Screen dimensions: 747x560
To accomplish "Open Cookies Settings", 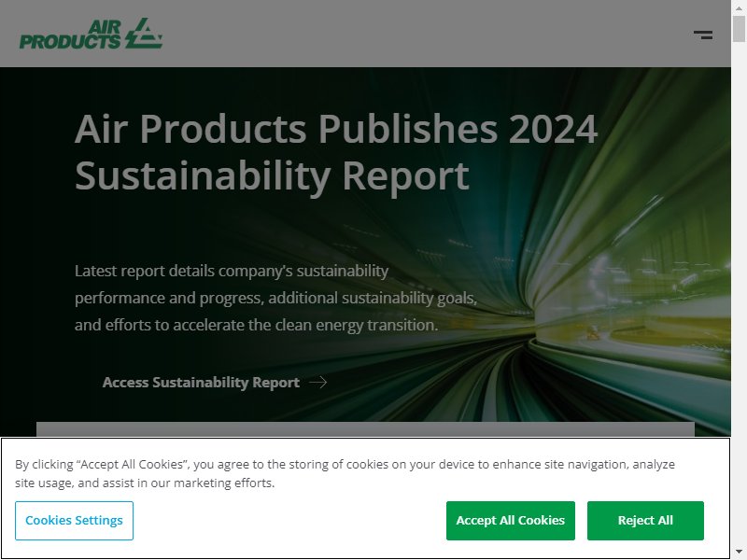I will (74, 521).
